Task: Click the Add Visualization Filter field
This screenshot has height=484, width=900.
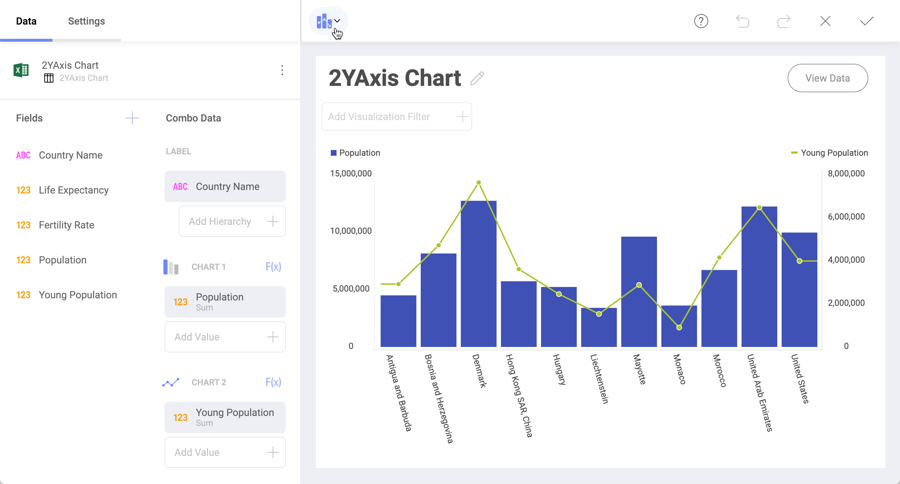Action: 396,117
